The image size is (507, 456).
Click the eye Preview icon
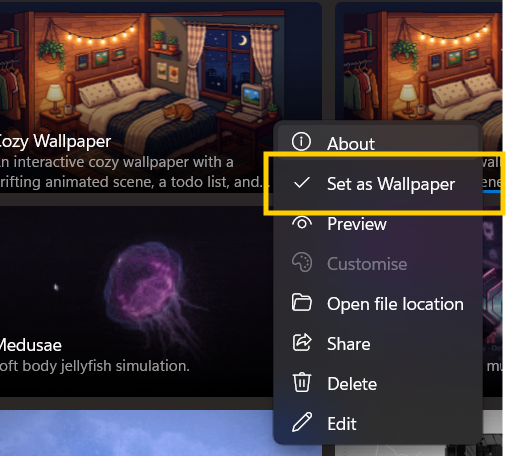[302, 223]
